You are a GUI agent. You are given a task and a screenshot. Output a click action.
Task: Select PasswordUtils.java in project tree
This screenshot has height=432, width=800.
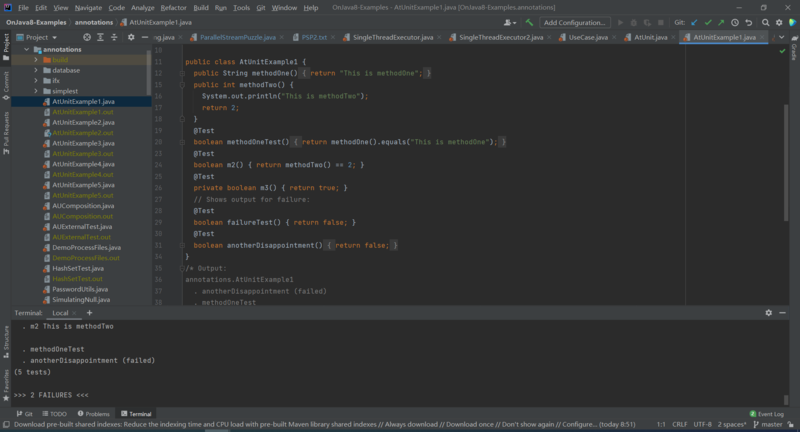pos(80,289)
